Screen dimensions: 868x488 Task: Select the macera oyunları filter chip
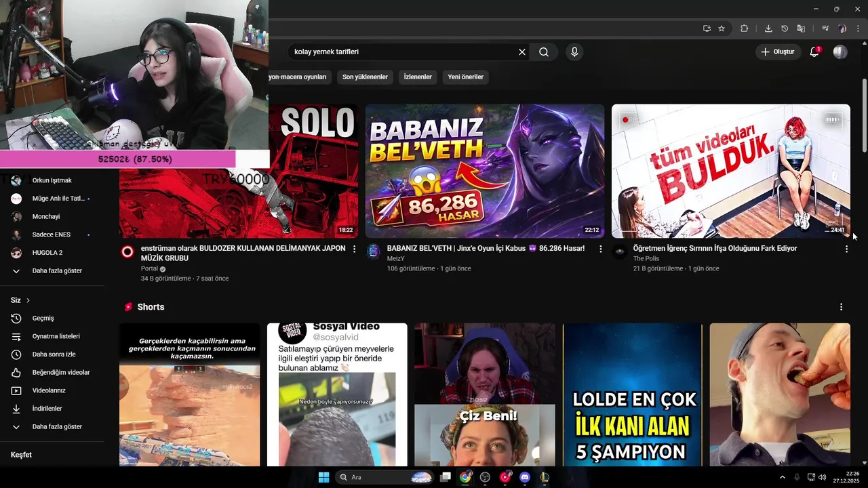click(x=299, y=77)
